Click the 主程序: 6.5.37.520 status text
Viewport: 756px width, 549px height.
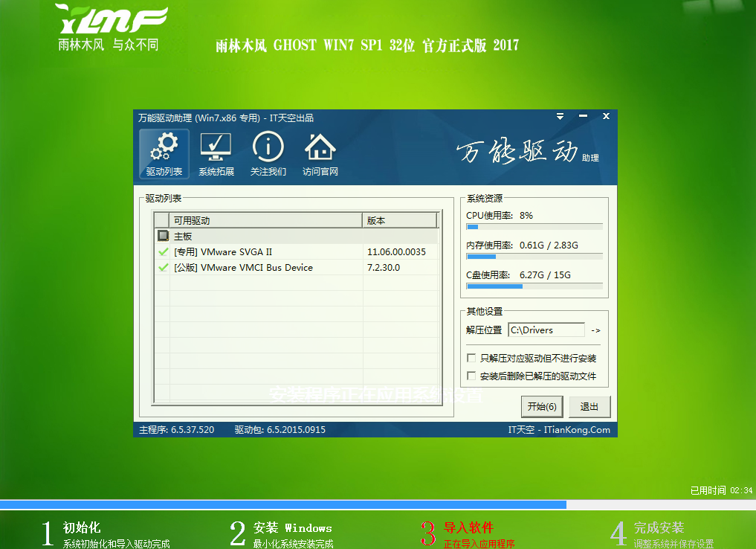click(x=176, y=430)
